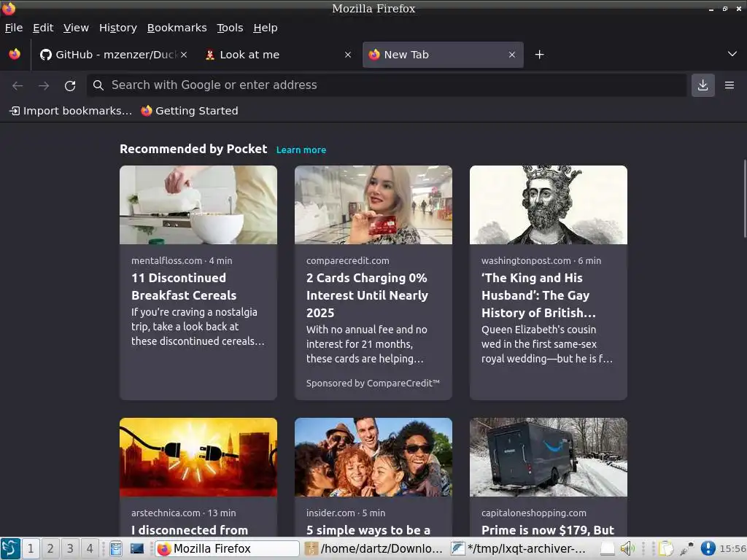
Task: Expand the list all tabs chevron
Action: click(732, 54)
